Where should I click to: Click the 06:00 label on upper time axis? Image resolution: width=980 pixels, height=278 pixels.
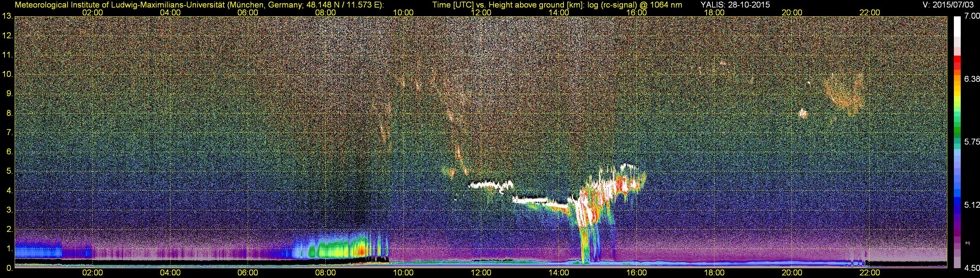click(x=248, y=12)
